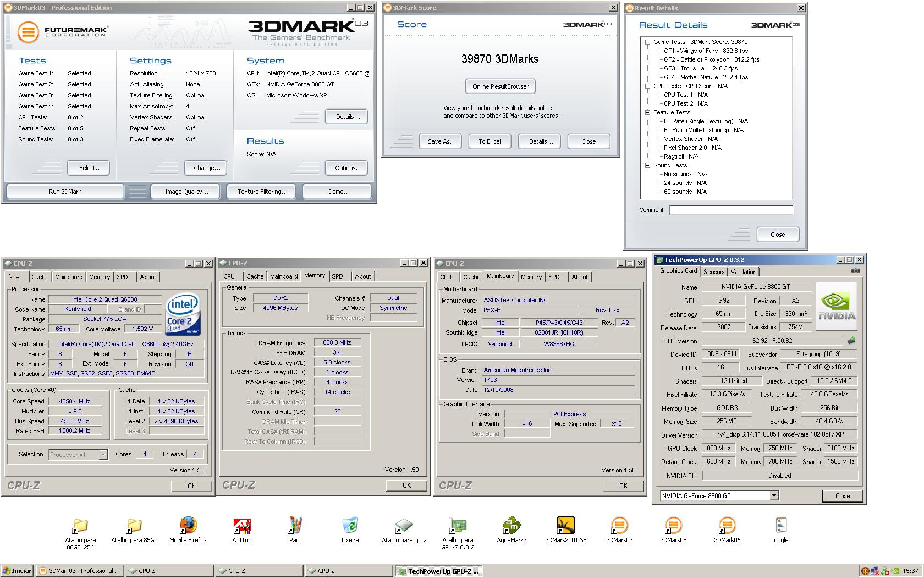Screen dimensions: 924x578
Task: Click the Intel Core 2 Quad logo
Action: click(183, 314)
